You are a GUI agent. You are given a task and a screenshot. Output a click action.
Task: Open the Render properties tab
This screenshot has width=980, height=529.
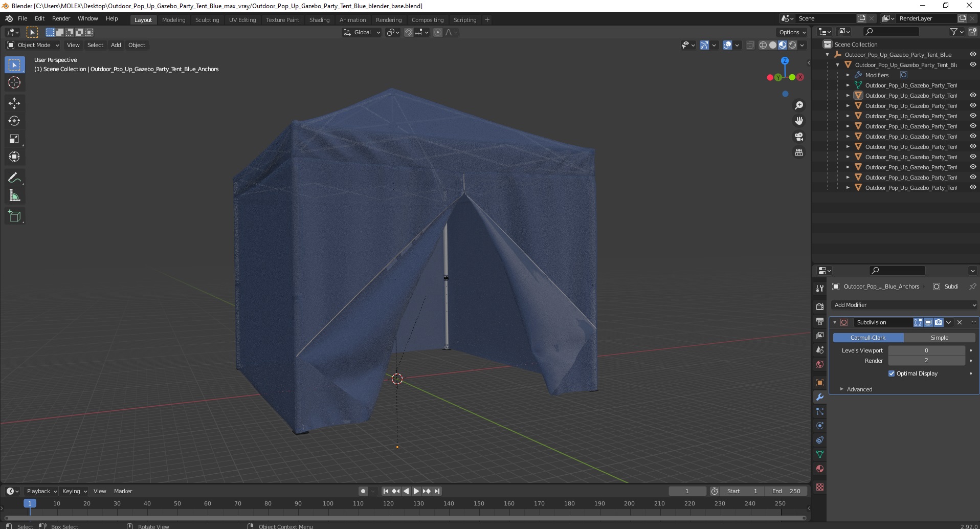820,306
